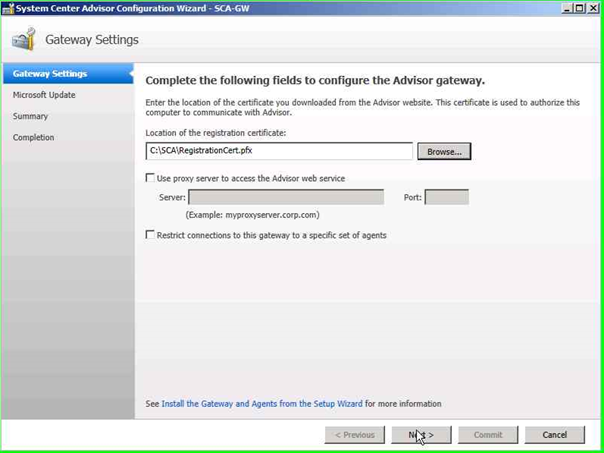Open the Install the Gateway and Agents link
The image size is (604, 453).
tap(261, 404)
